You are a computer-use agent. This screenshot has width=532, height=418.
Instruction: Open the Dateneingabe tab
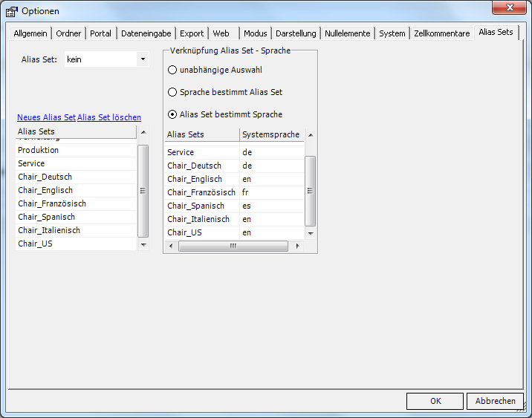[146, 33]
